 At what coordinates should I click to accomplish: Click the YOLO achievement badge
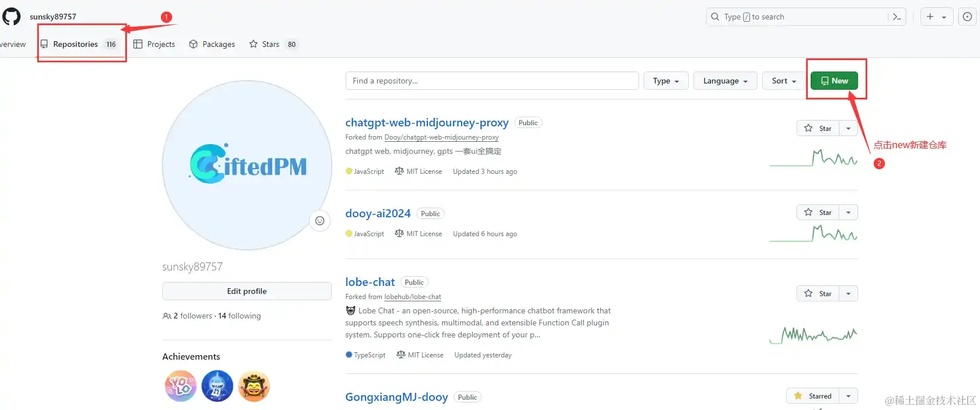(181, 386)
